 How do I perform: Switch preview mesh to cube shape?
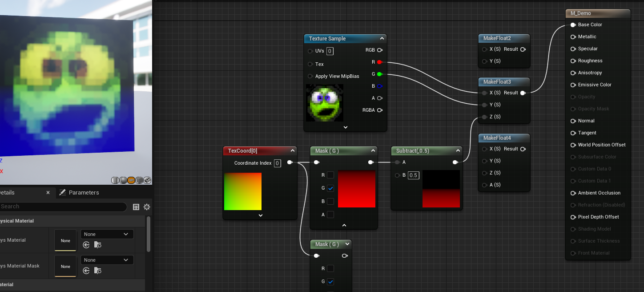pos(139,180)
